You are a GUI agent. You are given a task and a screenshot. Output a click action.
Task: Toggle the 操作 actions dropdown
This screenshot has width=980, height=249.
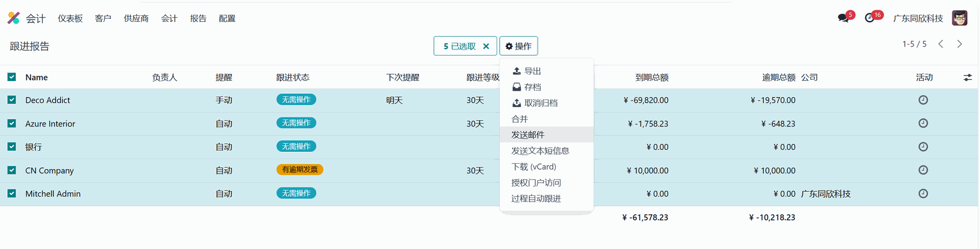pos(519,46)
